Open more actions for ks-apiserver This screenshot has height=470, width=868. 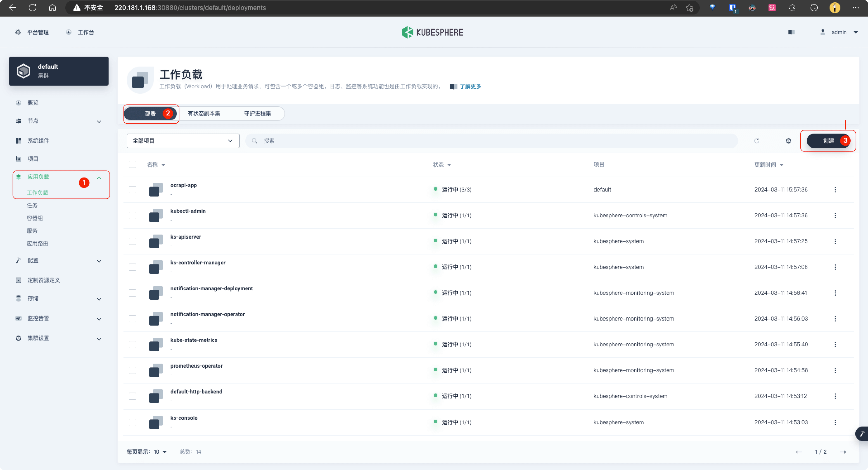tap(835, 241)
